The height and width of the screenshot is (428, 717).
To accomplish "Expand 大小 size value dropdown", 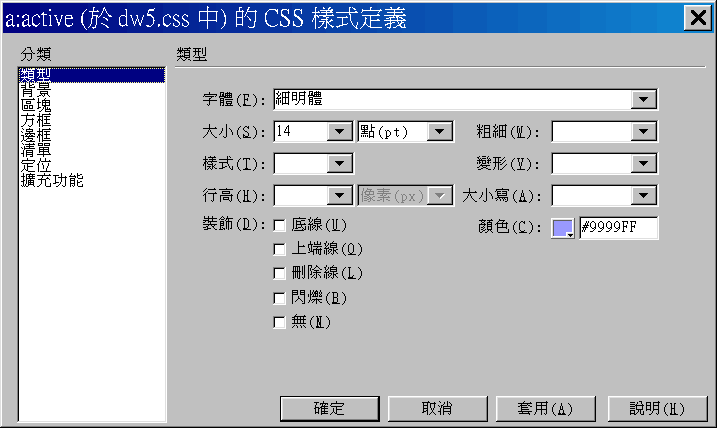I will [339, 132].
